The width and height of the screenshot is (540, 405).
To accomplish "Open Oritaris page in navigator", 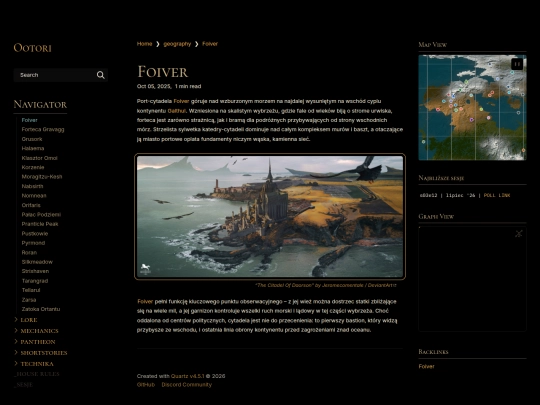I will click(31, 205).
